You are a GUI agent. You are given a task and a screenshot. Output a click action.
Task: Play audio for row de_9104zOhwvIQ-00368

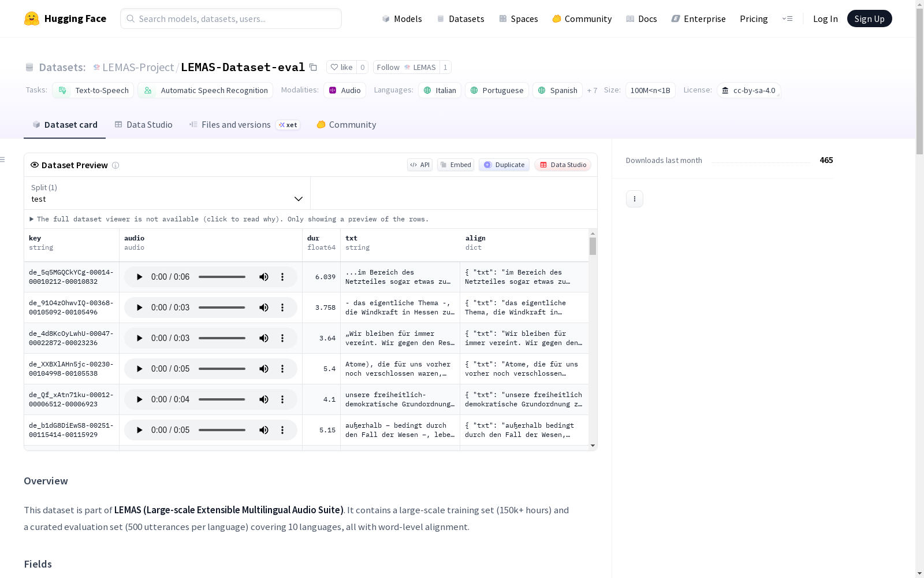(x=139, y=307)
